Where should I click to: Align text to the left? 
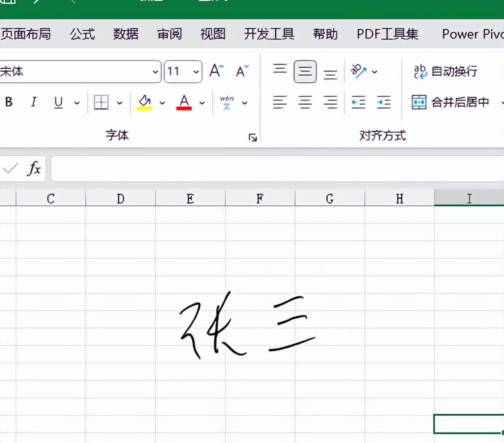point(280,102)
